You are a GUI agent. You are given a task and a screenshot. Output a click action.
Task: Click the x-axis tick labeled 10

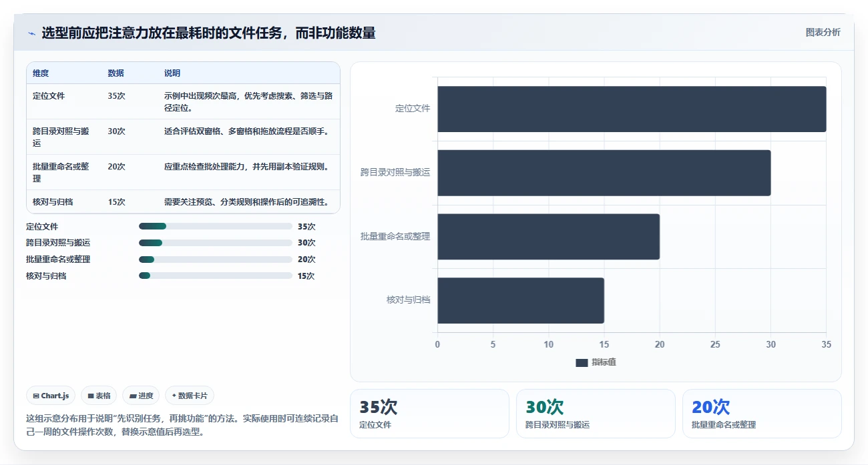coord(549,344)
